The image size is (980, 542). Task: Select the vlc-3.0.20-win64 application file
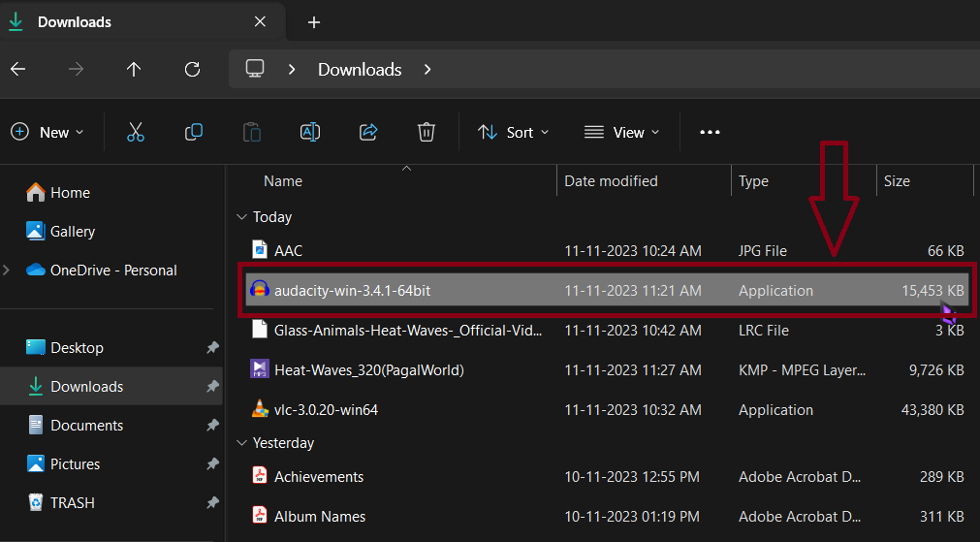pyautogui.click(x=326, y=410)
